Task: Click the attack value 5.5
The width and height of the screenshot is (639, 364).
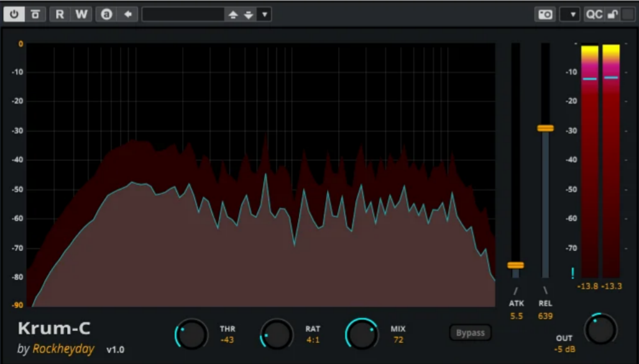Action: [x=516, y=316]
